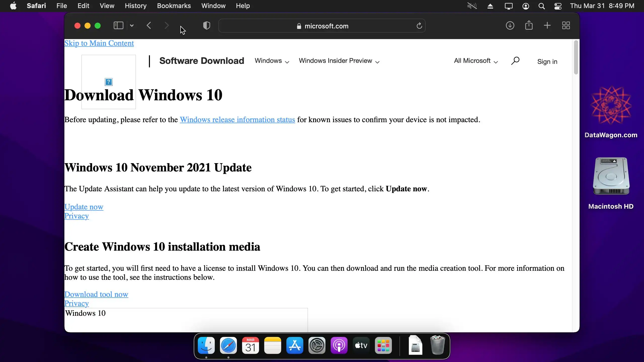Click the page's magnifier search icon
Screen dimensions: 644x362
click(515, 61)
